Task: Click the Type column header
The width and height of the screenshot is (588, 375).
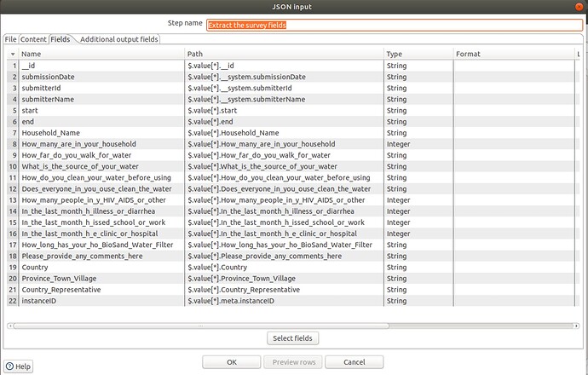Action: [418, 54]
